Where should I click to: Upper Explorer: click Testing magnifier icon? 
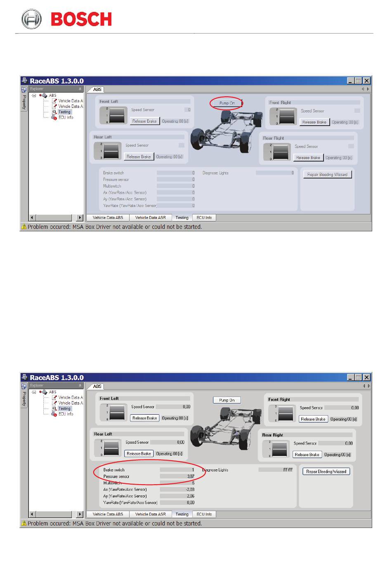(x=54, y=112)
